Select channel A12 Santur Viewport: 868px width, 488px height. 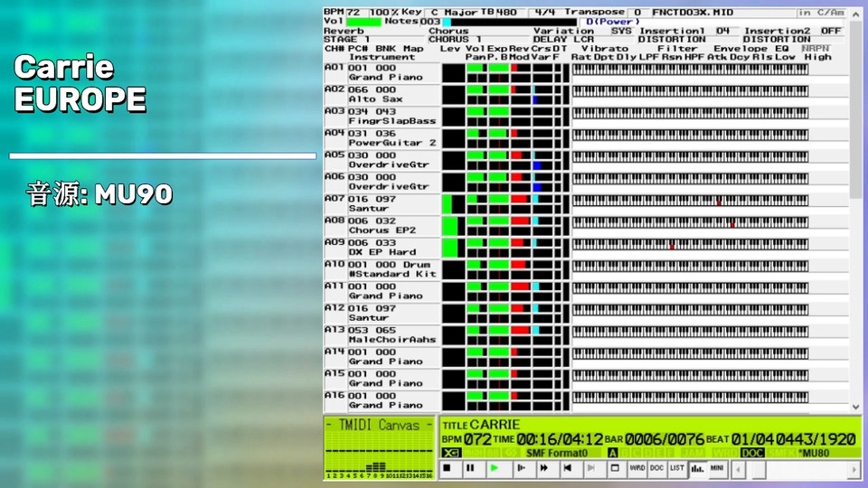point(382,313)
